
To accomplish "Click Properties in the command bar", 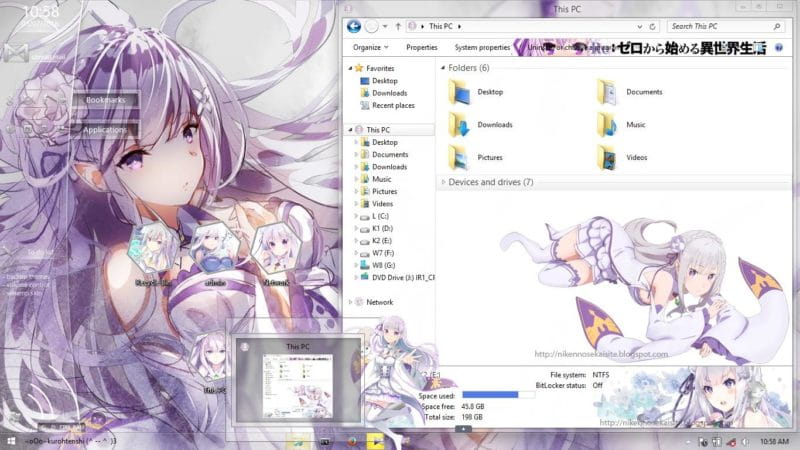I will coord(421,47).
